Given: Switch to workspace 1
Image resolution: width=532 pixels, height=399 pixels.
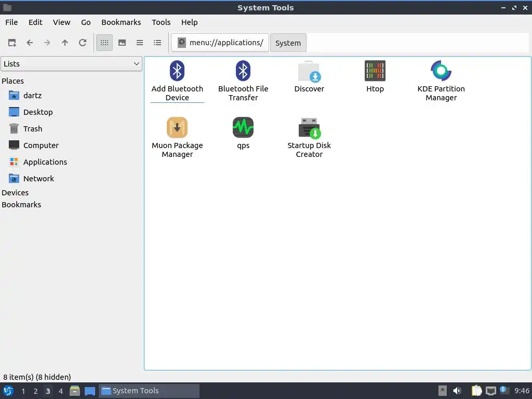Looking at the screenshot, I should (23, 391).
